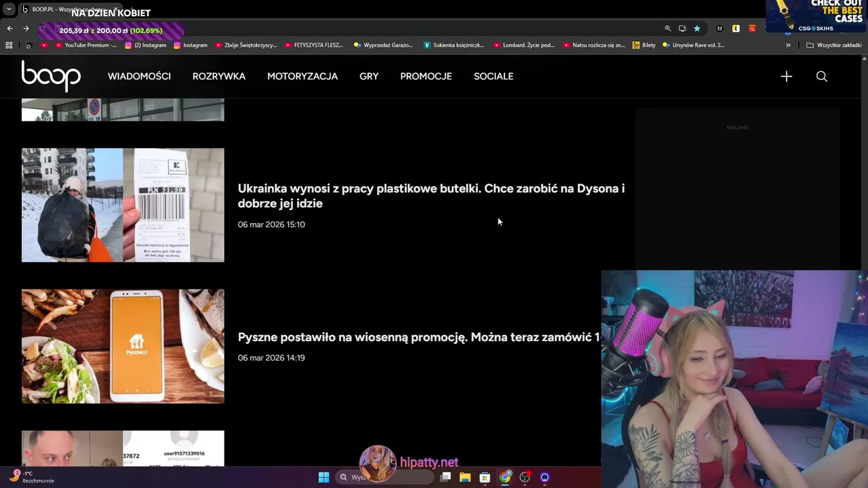
Task: Open the Windows Start button
Action: tap(323, 477)
